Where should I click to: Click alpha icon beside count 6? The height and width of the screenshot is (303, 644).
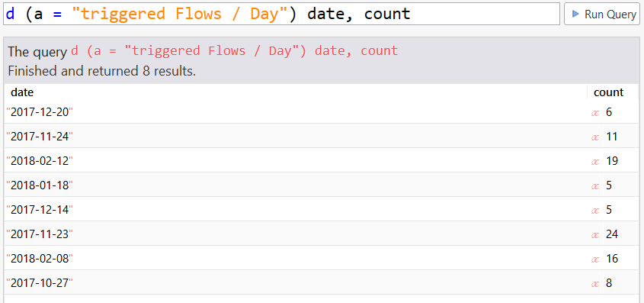coord(595,113)
